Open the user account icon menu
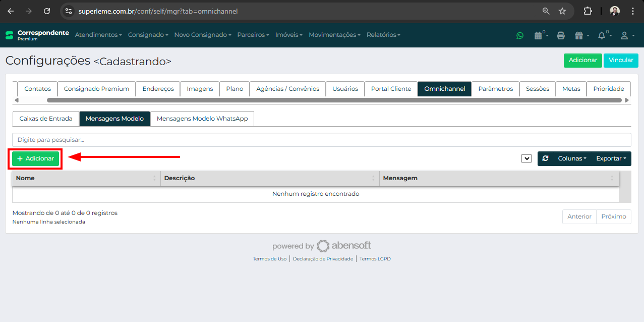This screenshot has width=644, height=322. 626,35
